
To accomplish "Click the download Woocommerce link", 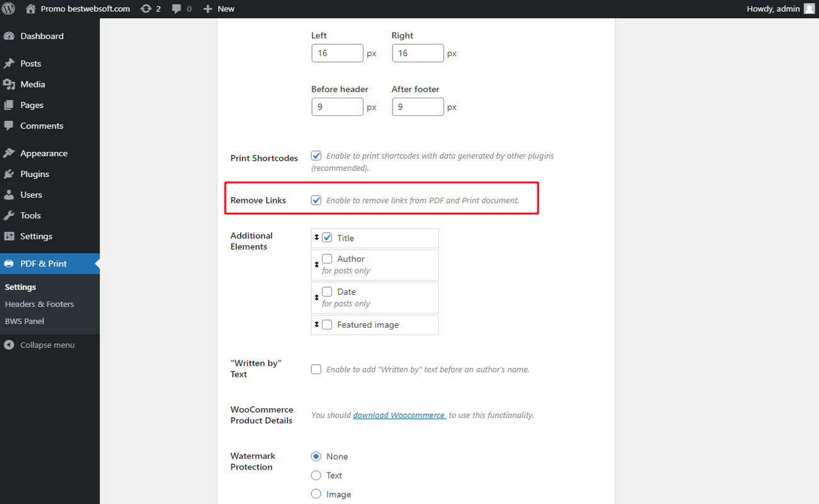I will pos(399,415).
